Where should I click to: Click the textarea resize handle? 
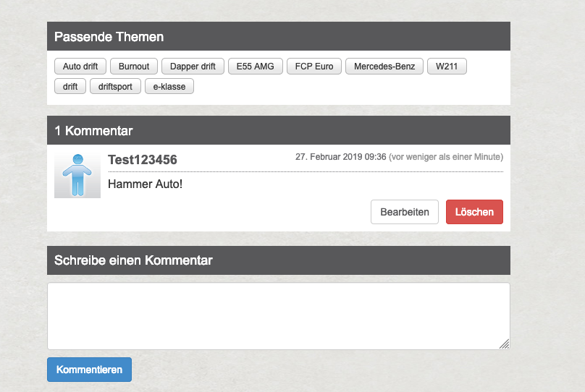(x=505, y=344)
